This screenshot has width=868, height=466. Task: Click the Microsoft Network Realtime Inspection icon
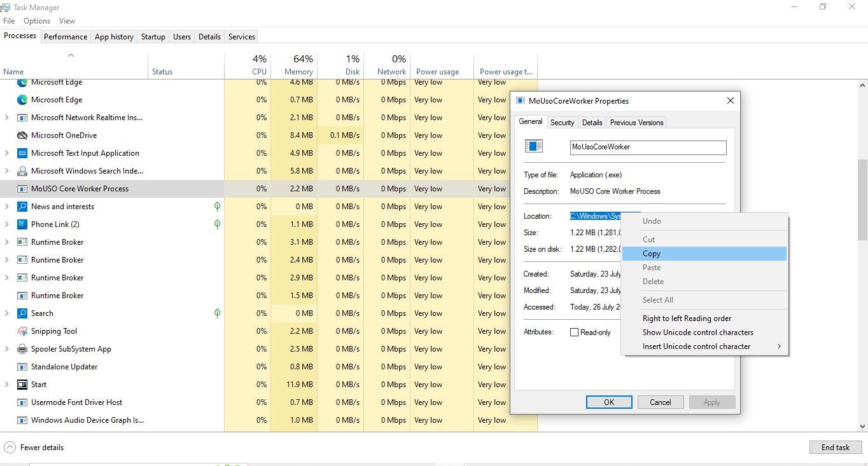22,118
